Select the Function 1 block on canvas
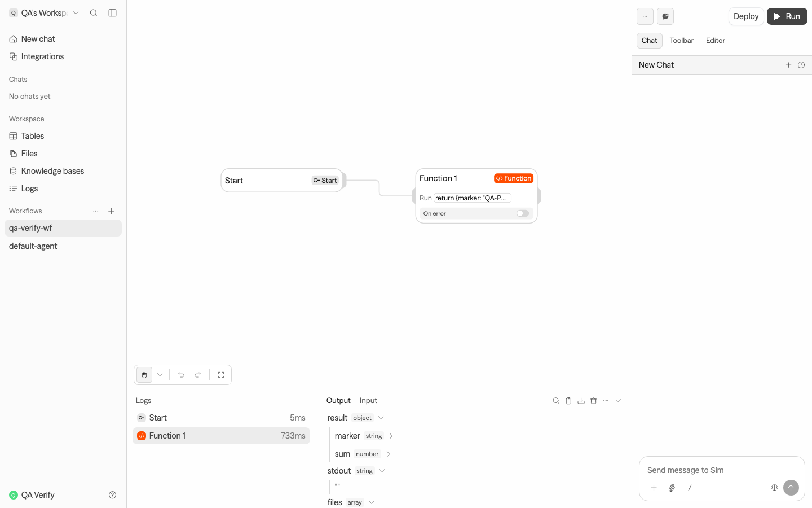Viewport: 812px width, 508px height. coord(476,196)
